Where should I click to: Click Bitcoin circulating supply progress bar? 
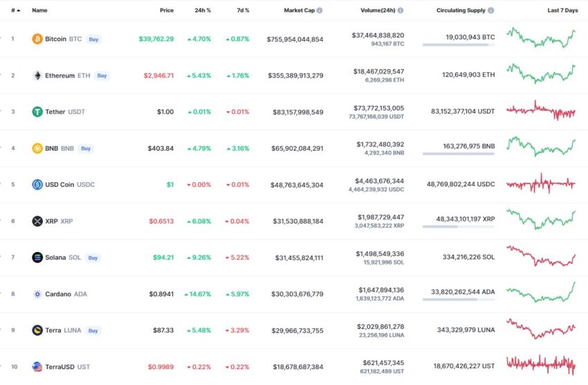pos(458,44)
